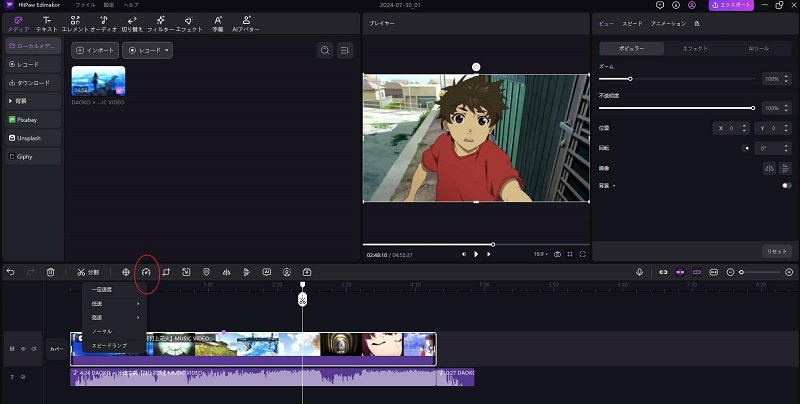Open the エフェクト effects tab in top toolbar
The width and height of the screenshot is (800, 404).
pos(189,24)
